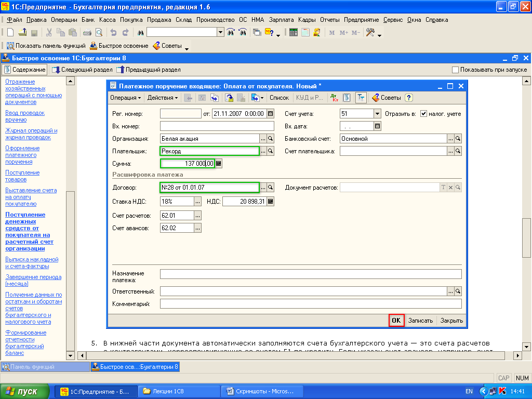
Task: Open ellipsis selector for Банковский счет
Action: [x=450, y=138]
